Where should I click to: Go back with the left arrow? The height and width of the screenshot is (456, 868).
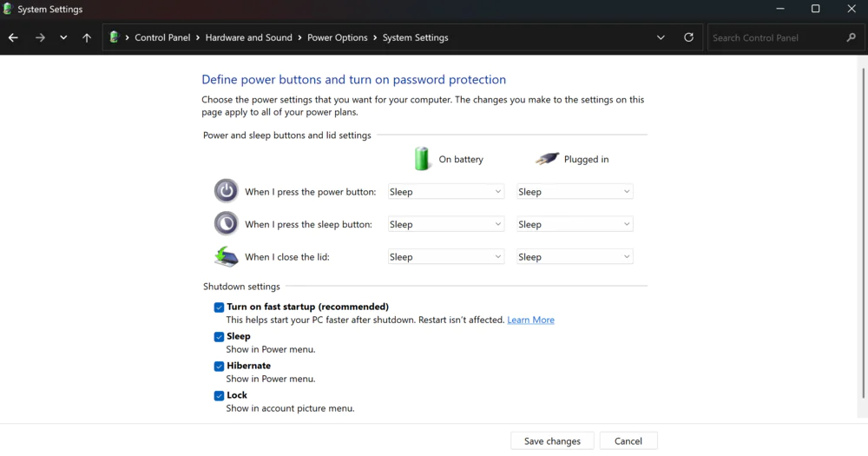pos(13,37)
